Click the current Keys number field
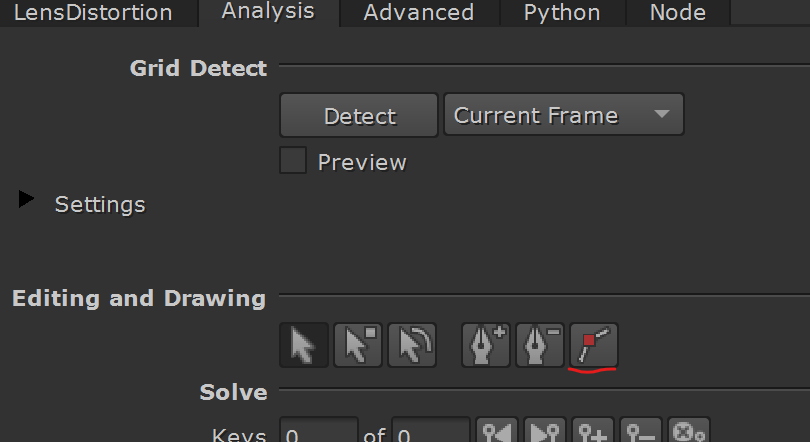Screen dimensions: 810x442 click(x=319, y=431)
